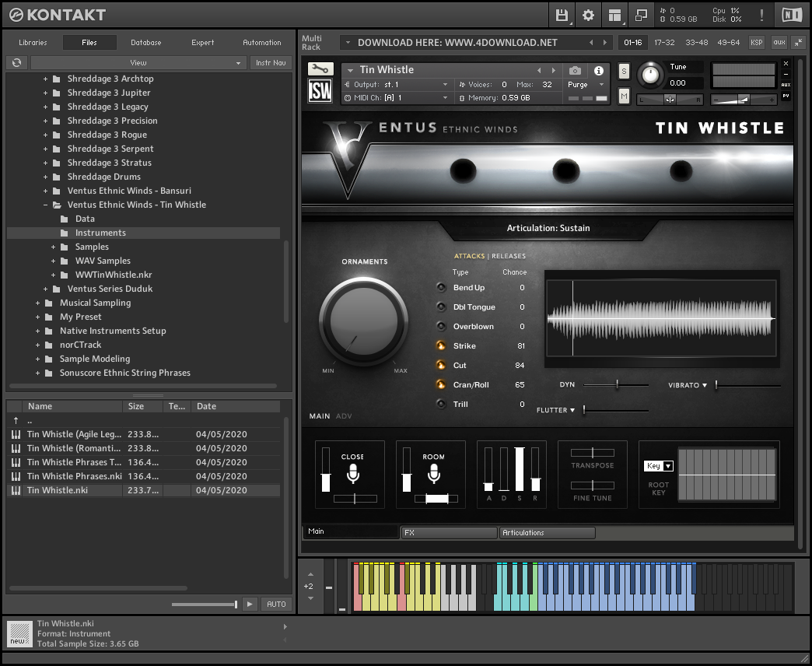Enable the Trill ornament

(441, 405)
